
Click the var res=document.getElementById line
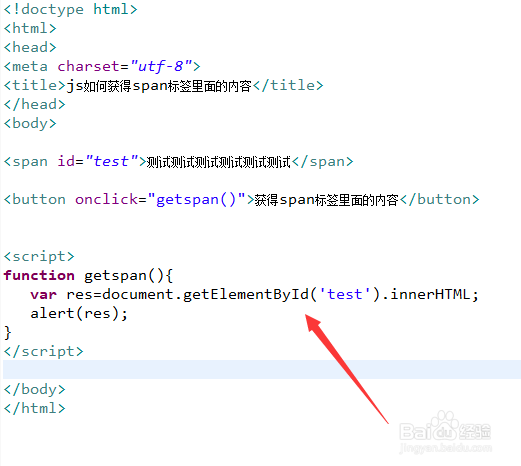click(255, 295)
